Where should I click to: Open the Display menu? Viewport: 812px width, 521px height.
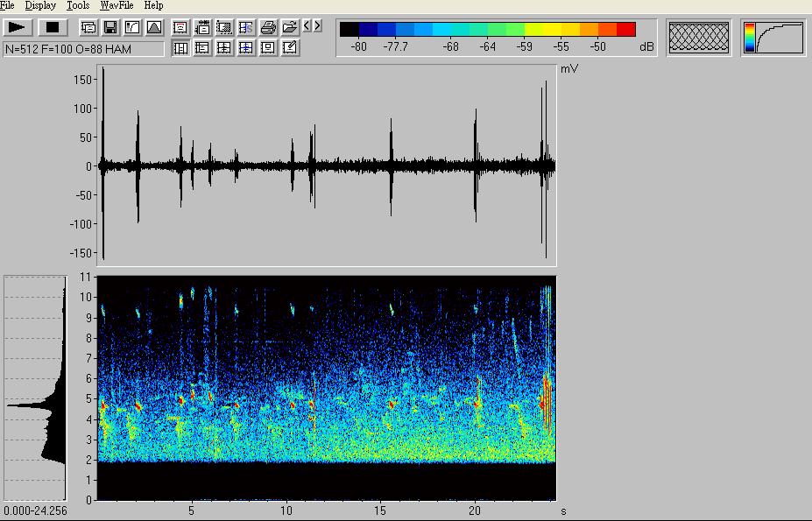click(x=40, y=5)
